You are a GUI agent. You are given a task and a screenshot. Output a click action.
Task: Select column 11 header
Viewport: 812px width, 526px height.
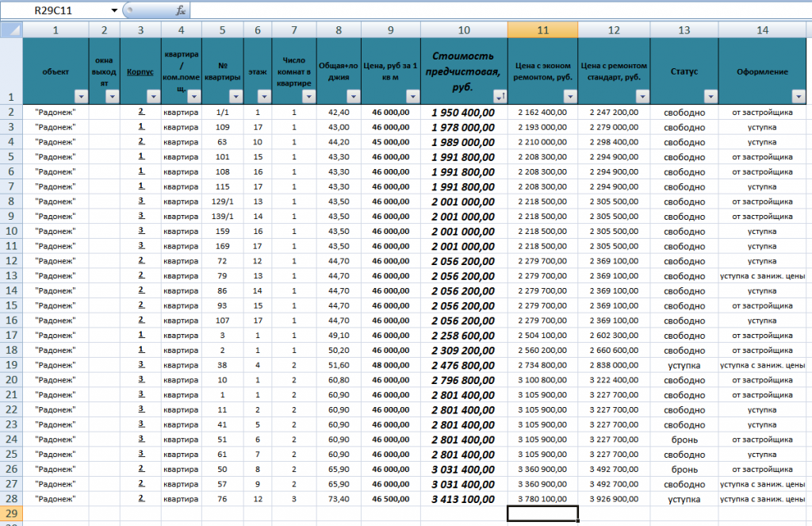point(542,30)
